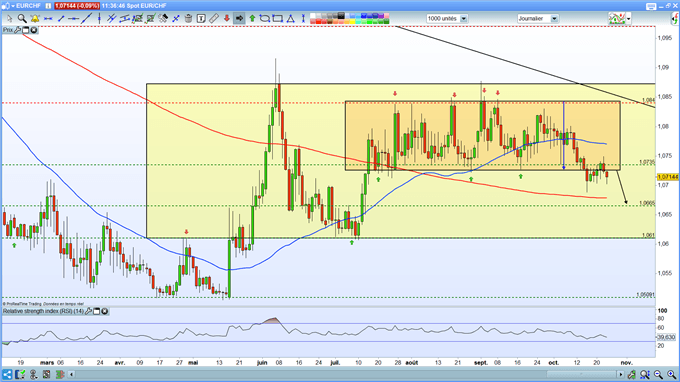680x382 pixels.
Task: Close the Prix price panel
Action: [x=33, y=30]
